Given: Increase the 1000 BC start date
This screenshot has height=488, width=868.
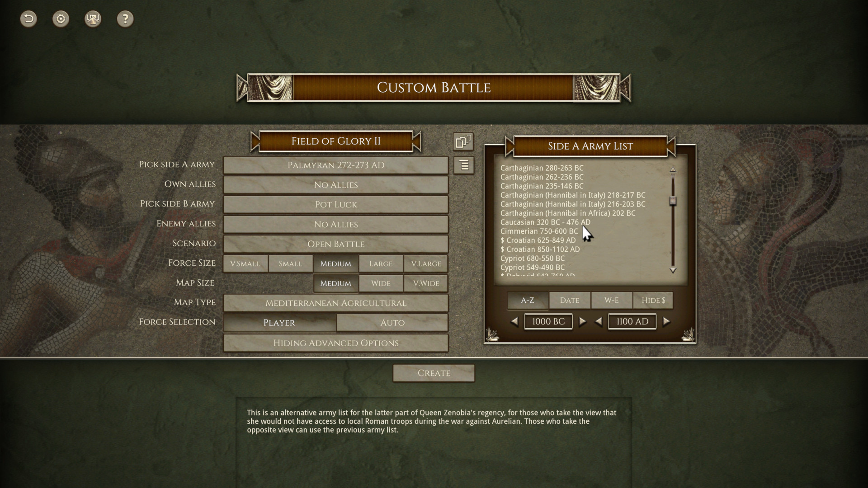Looking at the screenshot, I should click(x=582, y=322).
